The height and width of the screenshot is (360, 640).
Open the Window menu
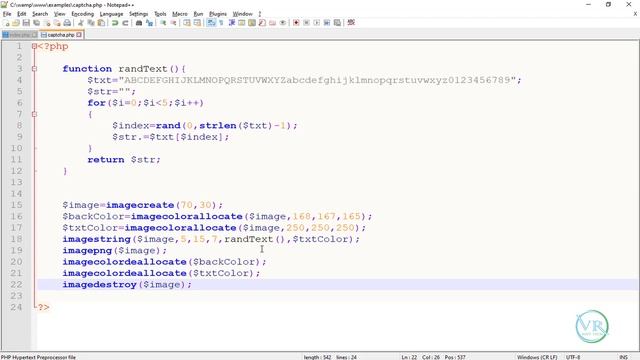pos(242,14)
